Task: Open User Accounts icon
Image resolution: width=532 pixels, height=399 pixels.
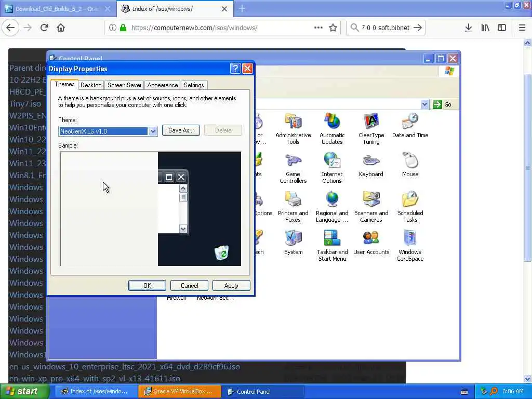Action: click(x=371, y=243)
